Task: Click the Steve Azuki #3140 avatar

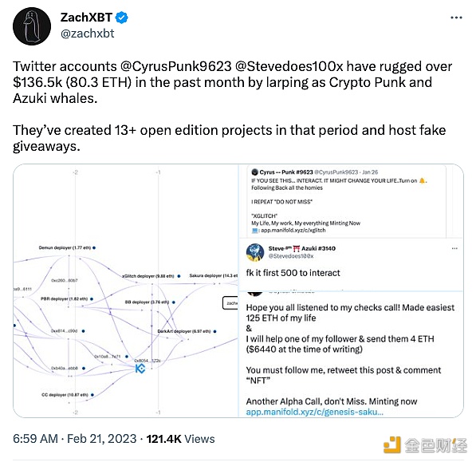Action: pos(255,252)
